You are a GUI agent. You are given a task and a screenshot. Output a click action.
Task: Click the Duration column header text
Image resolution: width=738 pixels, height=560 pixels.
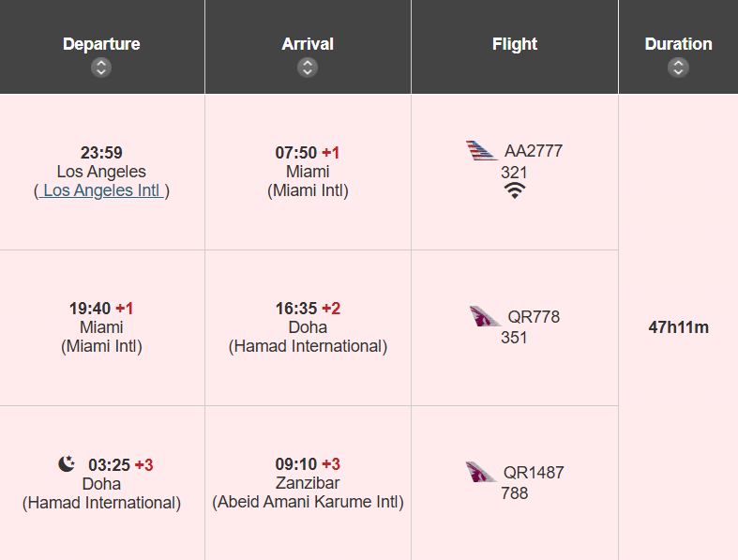coord(678,44)
